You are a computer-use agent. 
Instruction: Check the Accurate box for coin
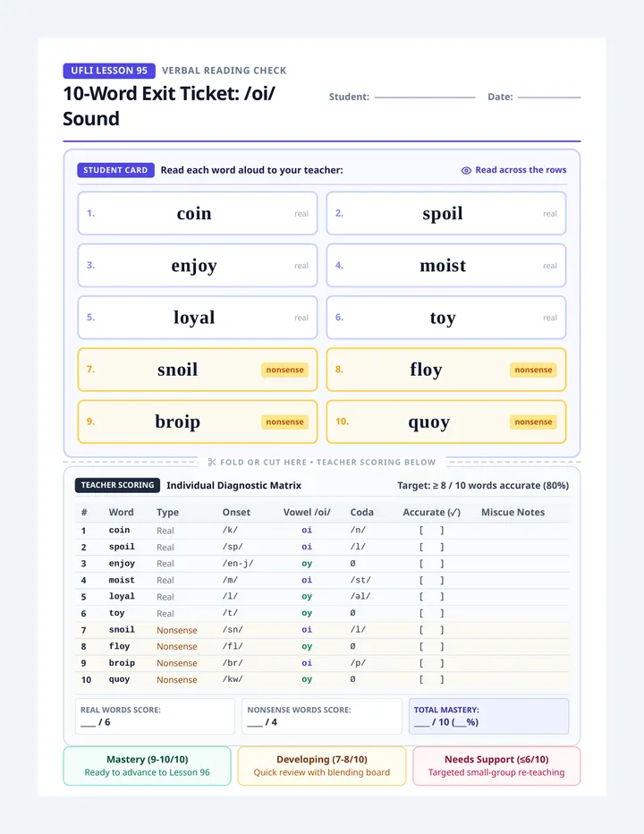[431, 531]
